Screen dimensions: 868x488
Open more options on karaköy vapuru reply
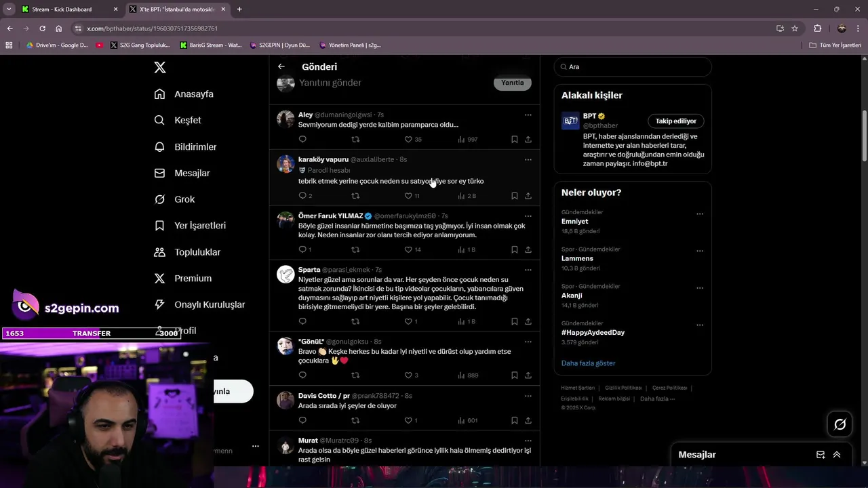point(528,159)
